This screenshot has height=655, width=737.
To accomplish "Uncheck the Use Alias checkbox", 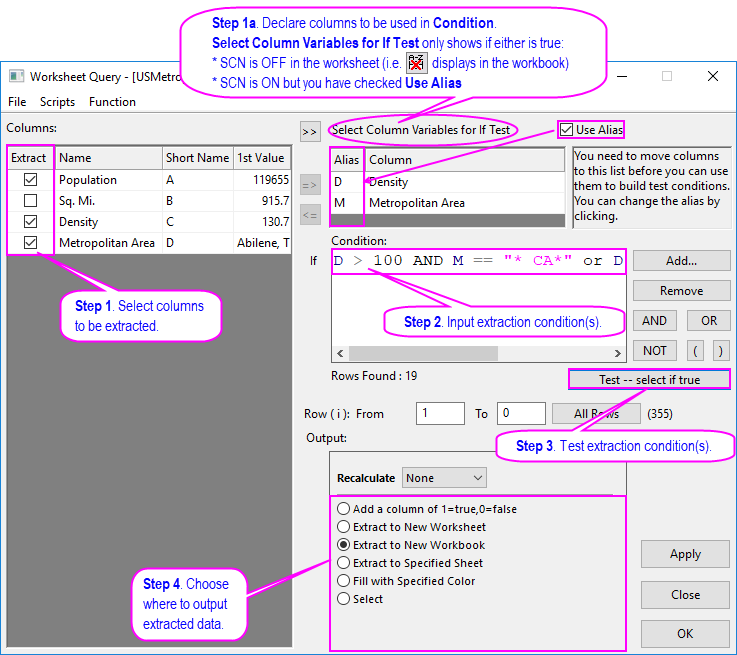I will tap(568, 130).
